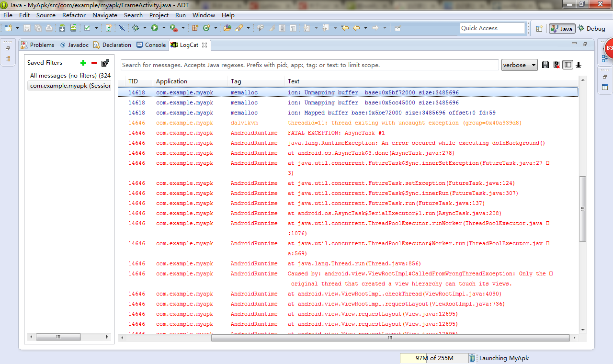Select the com.example.myapk session filter
The height and width of the screenshot is (364, 613).
[70, 86]
